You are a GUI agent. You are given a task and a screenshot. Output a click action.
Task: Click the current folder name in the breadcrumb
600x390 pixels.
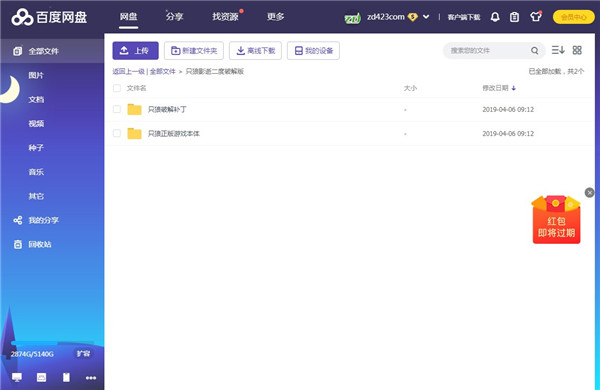point(215,71)
